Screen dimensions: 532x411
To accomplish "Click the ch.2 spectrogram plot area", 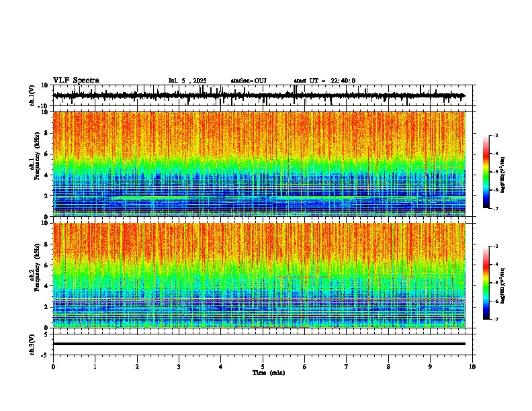I will (259, 275).
